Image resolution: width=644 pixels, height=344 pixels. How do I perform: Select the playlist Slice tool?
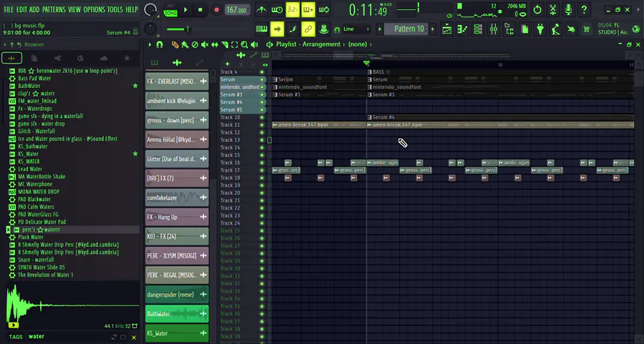(225, 45)
